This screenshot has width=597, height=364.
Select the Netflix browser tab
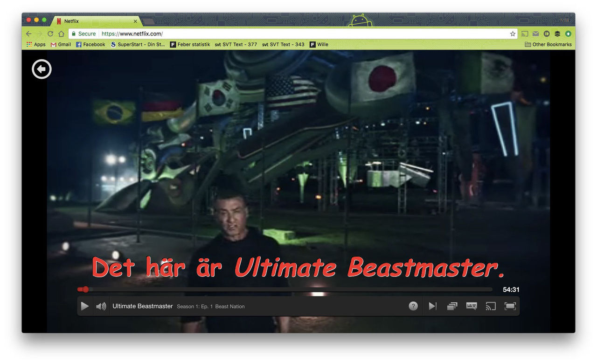tap(96, 21)
